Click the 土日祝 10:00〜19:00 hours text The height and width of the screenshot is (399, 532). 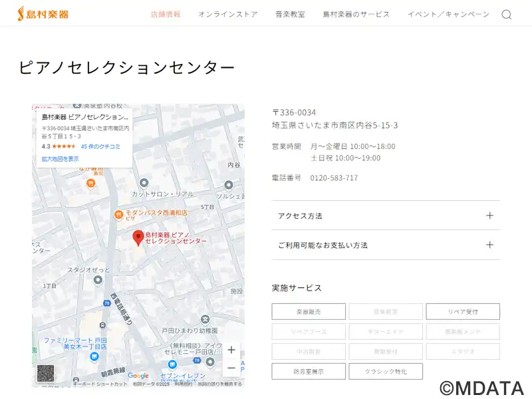(x=345, y=158)
